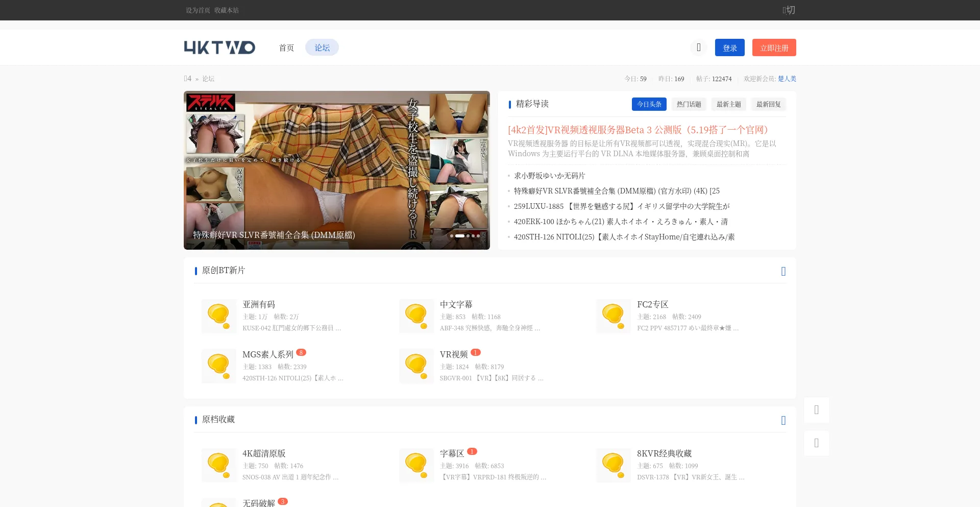This screenshot has height=507, width=980.
Task: Open 求小野坂ゆいか无码片 post
Action: pos(550,176)
